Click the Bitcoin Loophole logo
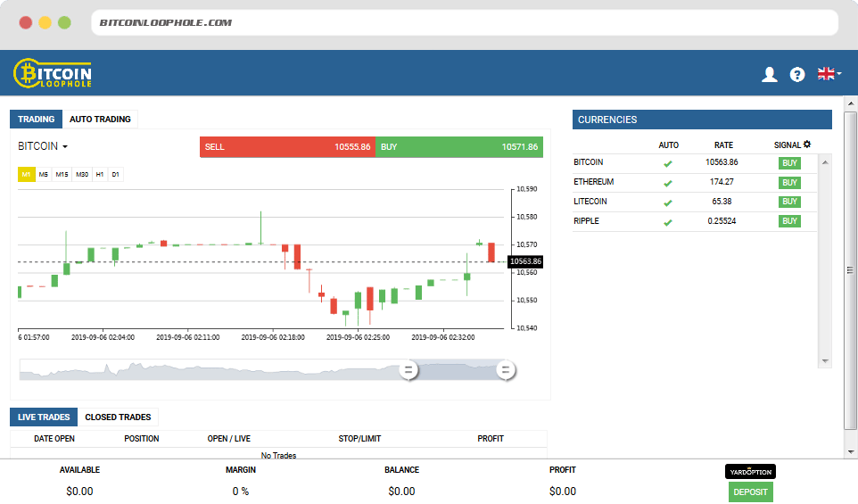858x504 pixels. [x=53, y=73]
